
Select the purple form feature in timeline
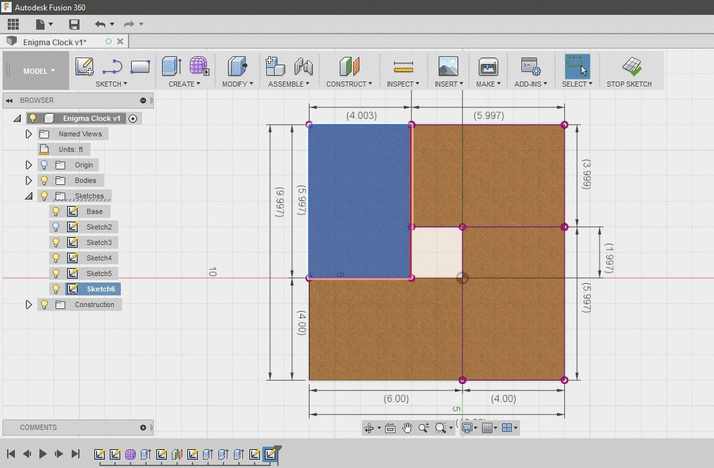point(130,454)
